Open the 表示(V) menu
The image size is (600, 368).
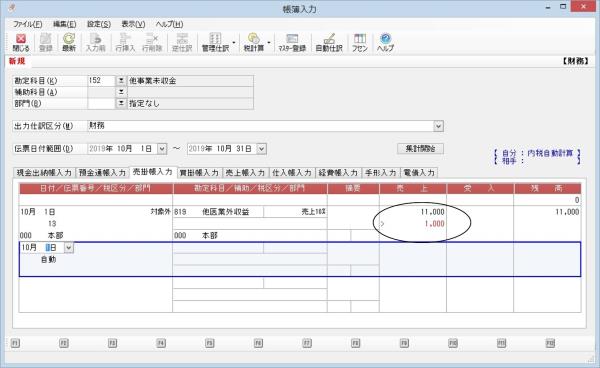[133, 24]
